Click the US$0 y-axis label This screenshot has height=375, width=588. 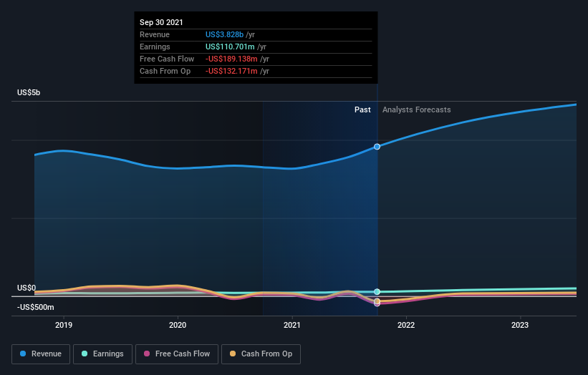pos(26,288)
